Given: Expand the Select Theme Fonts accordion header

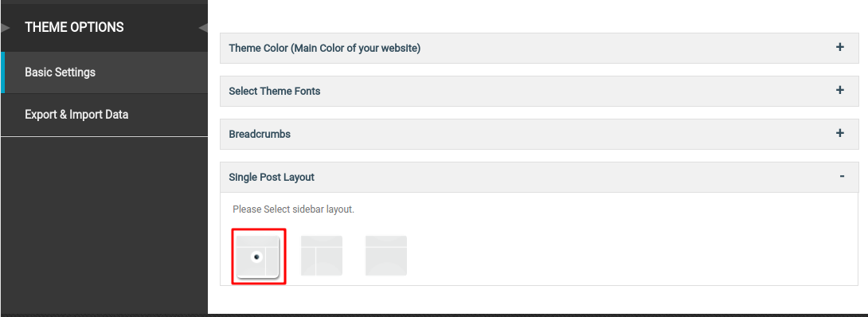Looking at the screenshot, I should click(539, 92).
